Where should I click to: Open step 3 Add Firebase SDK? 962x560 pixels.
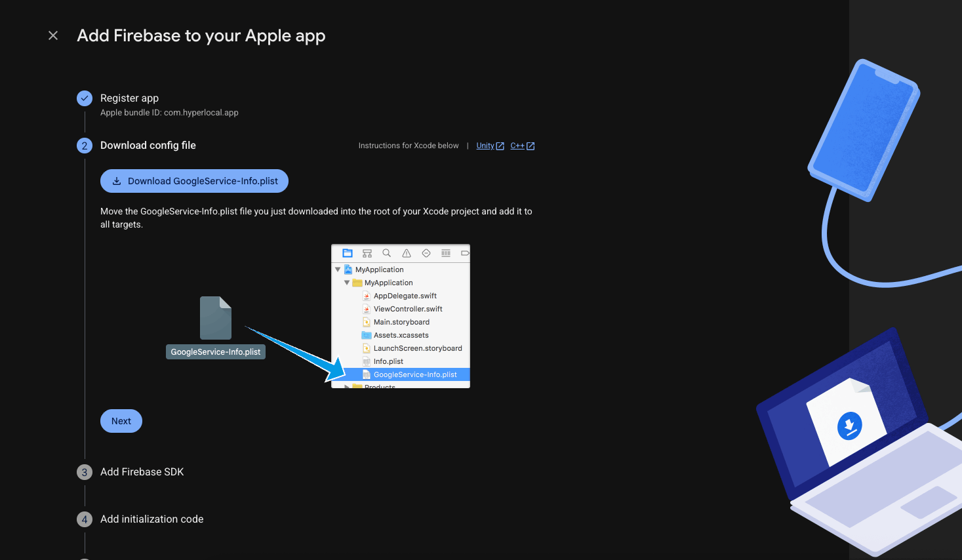(142, 471)
